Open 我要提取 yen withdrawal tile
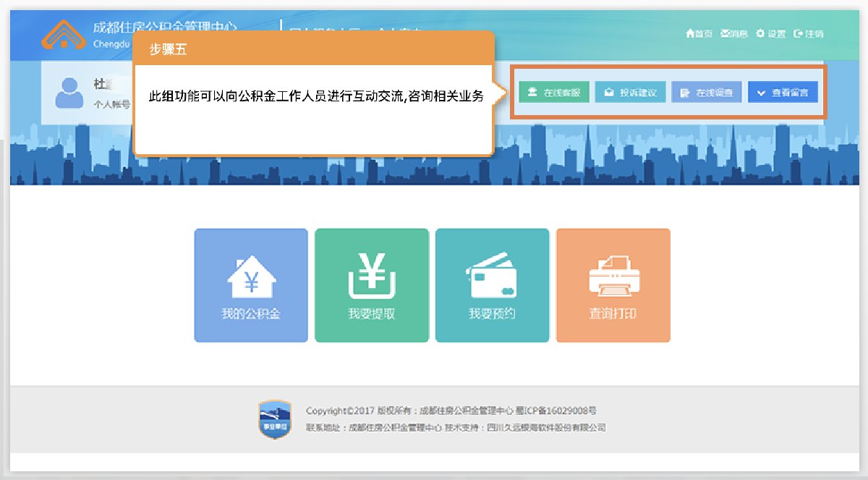 372,285
